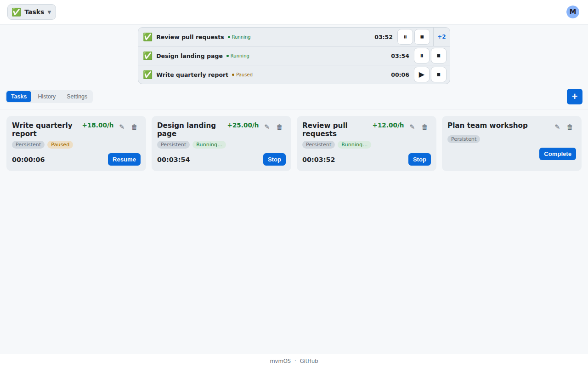Screen dimensions: 588x368
Task: Edit the Design landing page card
Action: tap(267, 127)
